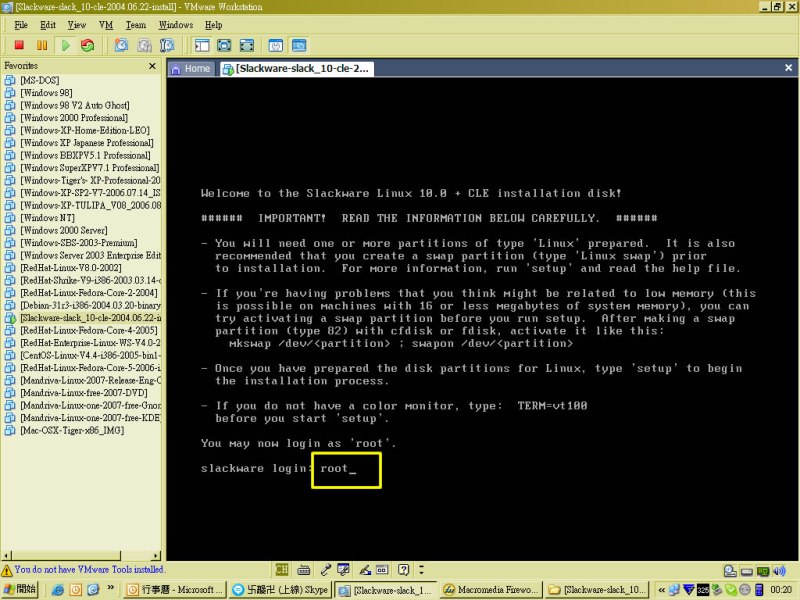Viewport: 800px width, 600px height.
Task: Close the Slackware VM tab
Action: [788, 67]
